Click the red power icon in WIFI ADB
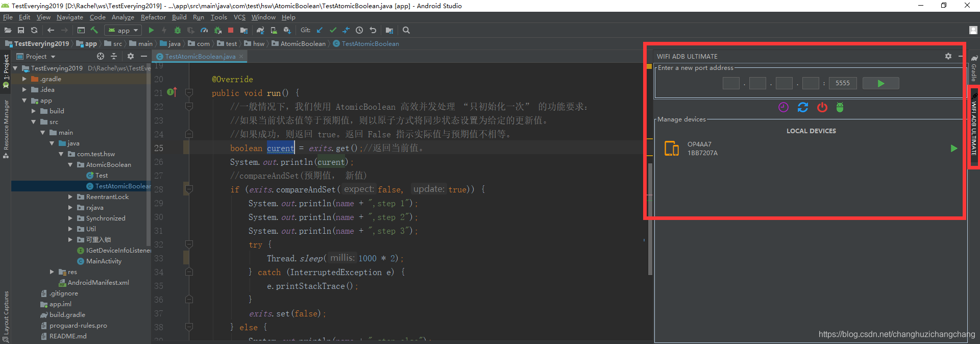Viewport: 980px width, 344px height. pyautogui.click(x=822, y=107)
